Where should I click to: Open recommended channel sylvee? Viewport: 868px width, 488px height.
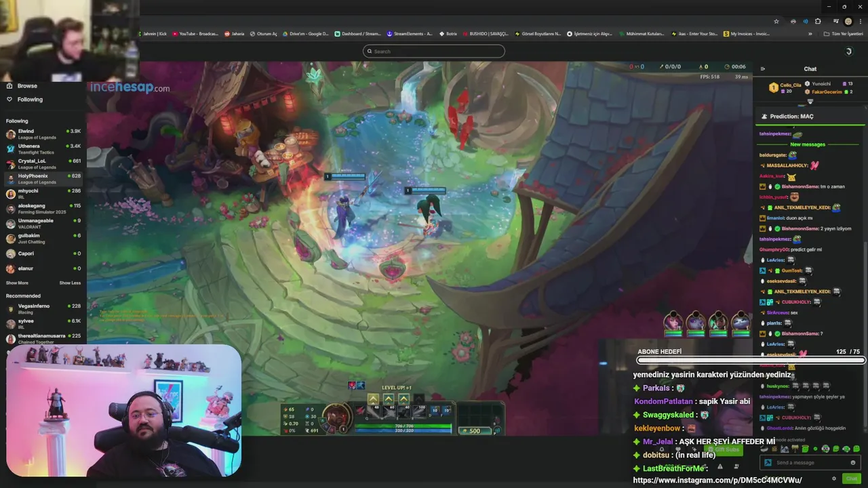point(43,324)
